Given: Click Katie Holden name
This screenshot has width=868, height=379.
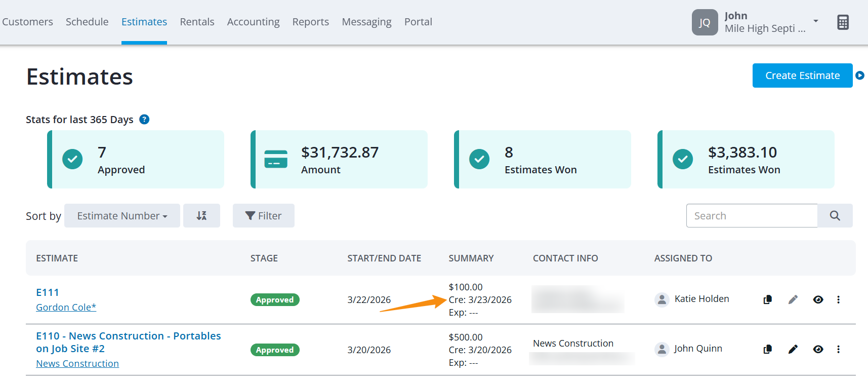Looking at the screenshot, I should tap(701, 299).
